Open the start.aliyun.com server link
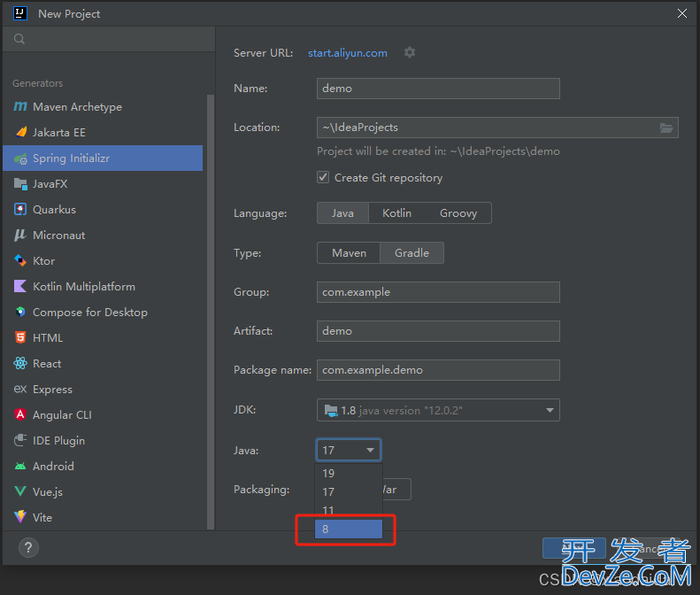Screen dimensions: 700x595 pyautogui.click(x=348, y=53)
